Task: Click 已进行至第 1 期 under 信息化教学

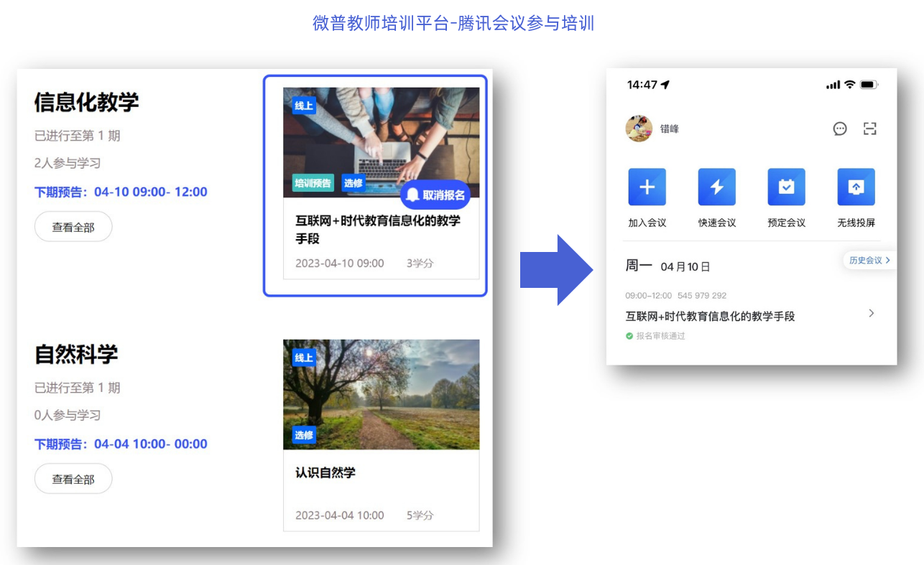Action: coord(78,136)
